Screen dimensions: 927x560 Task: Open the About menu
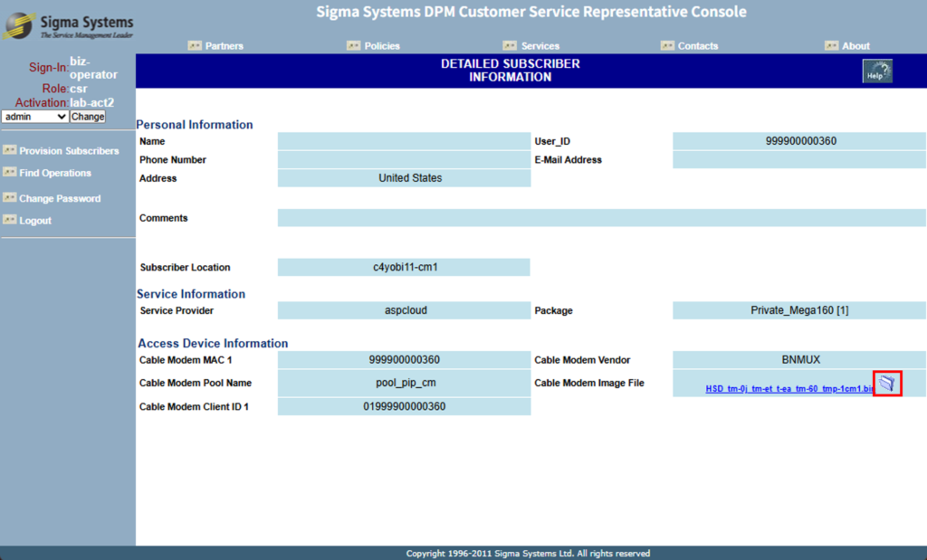(x=855, y=46)
